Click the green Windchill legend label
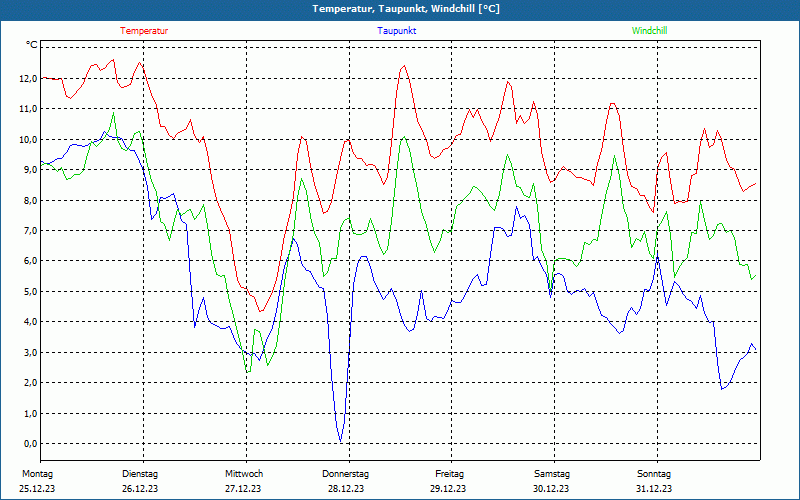This screenshot has width=800, height=500. click(649, 31)
